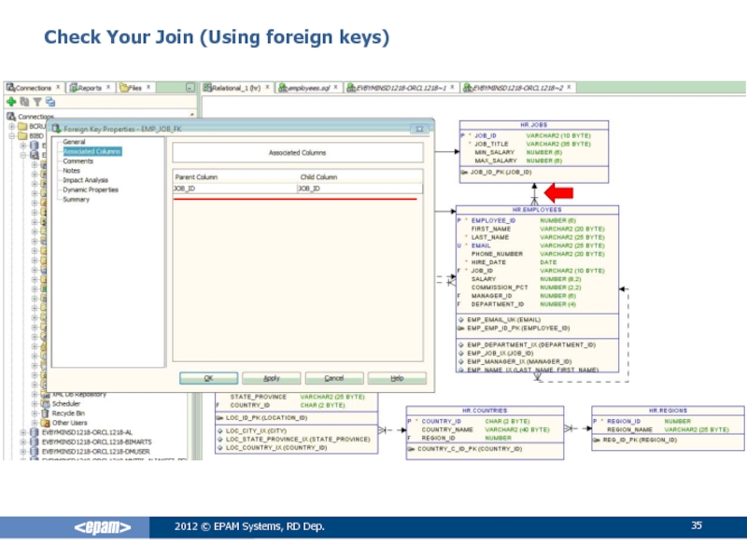Click the EMP_EMP_ID_PK key icon

point(460,329)
